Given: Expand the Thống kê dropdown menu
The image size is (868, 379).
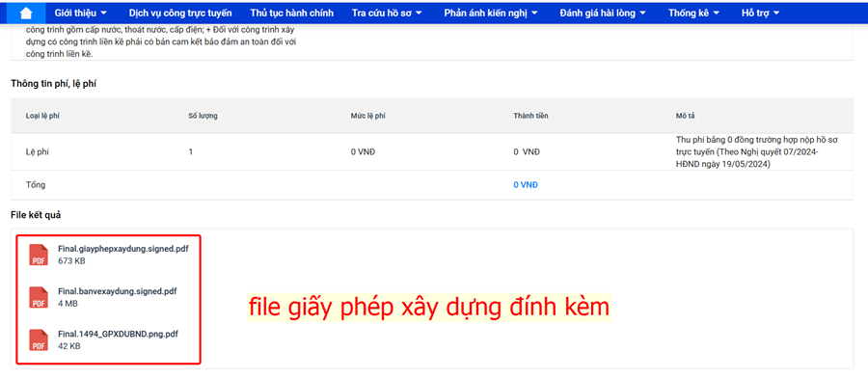Looking at the screenshot, I should (693, 13).
